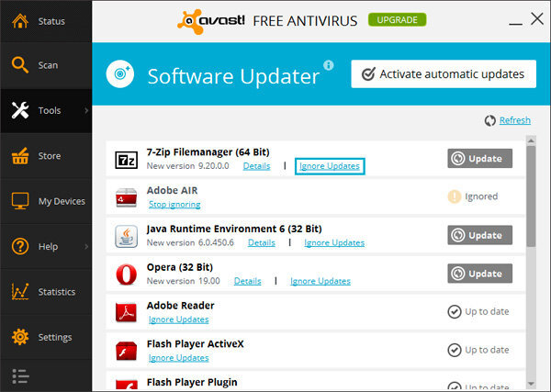This screenshot has height=392, width=551.
Task: Click the Scan magnifier icon
Action: (20, 65)
